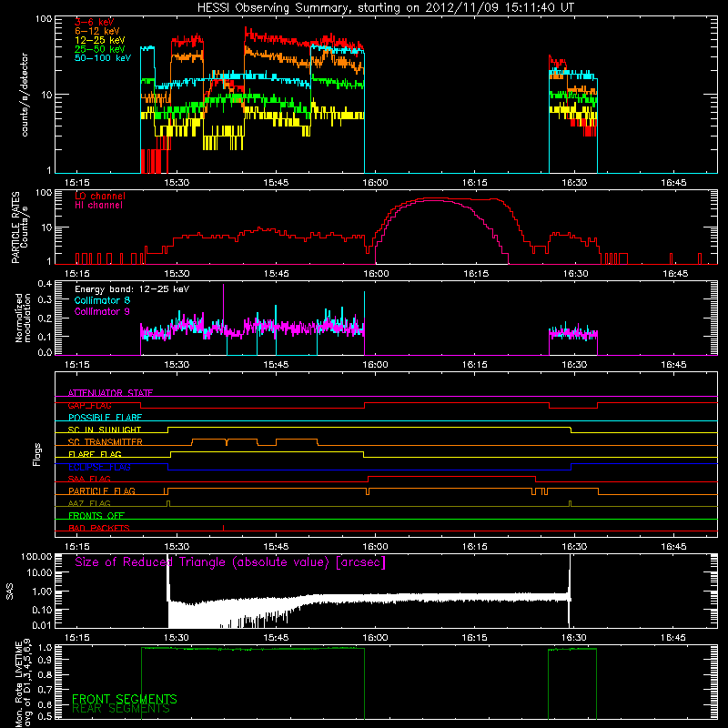Click the 15:45 tick label under modulation panel

(276, 365)
